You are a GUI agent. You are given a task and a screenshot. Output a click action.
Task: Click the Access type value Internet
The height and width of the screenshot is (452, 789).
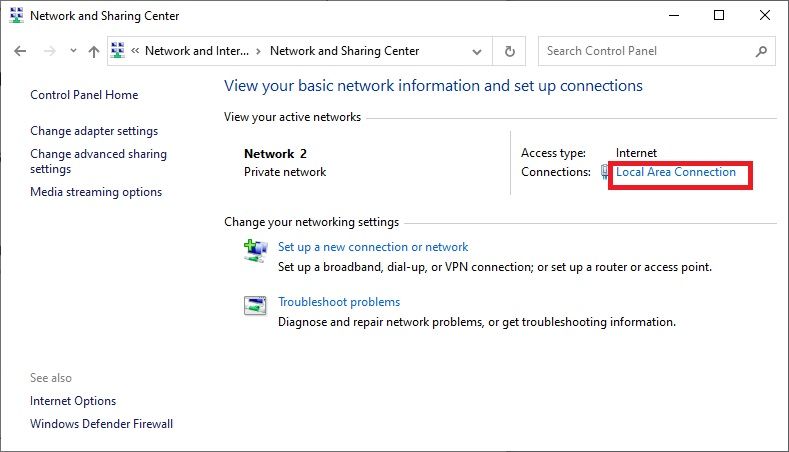[636, 153]
